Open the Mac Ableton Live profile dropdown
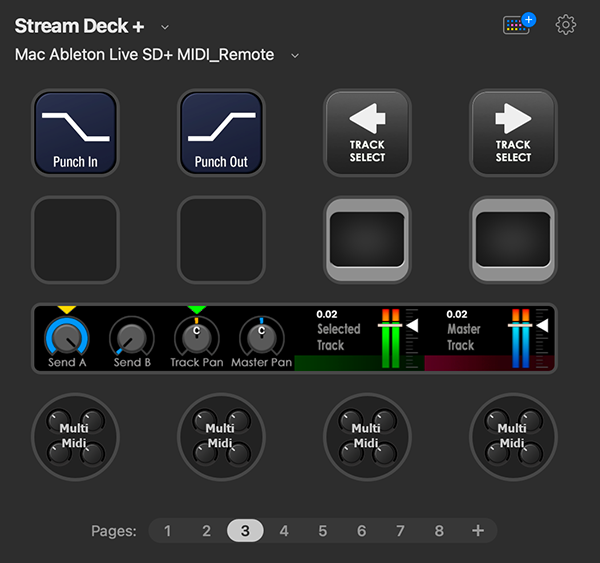 pyautogui.click(x=295, y=56)
